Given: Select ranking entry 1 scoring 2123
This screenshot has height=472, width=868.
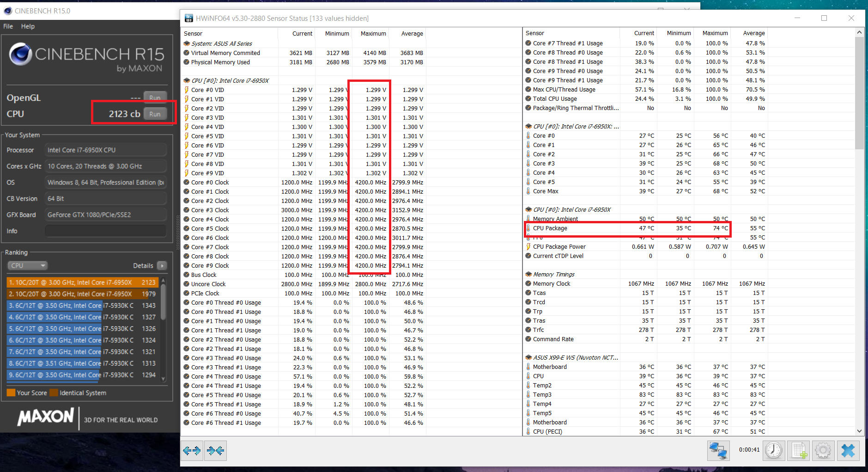Looking at the screenshot, I should tap(83, 282).
